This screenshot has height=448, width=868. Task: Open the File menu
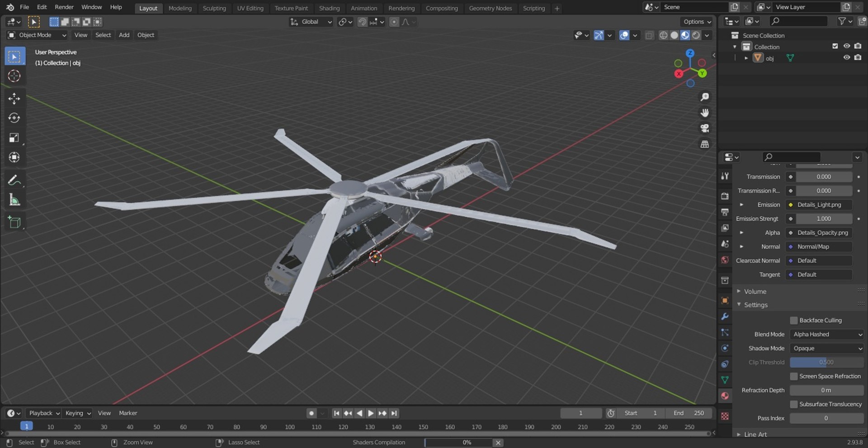(x=24, y=7)
